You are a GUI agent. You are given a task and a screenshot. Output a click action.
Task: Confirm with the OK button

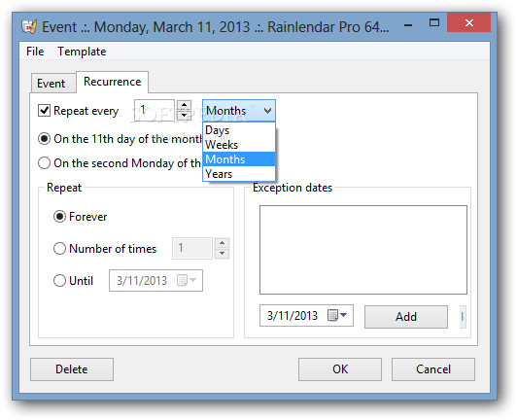point(340,369)
